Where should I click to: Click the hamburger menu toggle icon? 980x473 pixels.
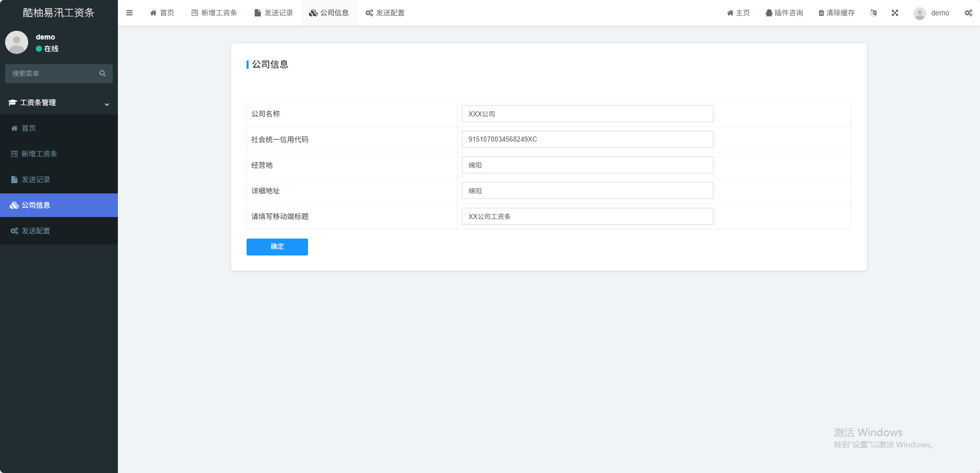[x=129, y=13]
